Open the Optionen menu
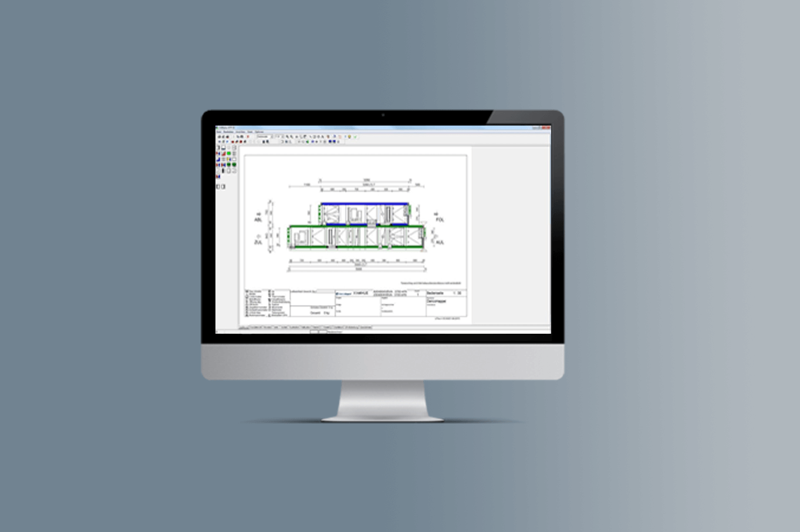800x532 pixels. pyautogui.click(x=259, y=132)
